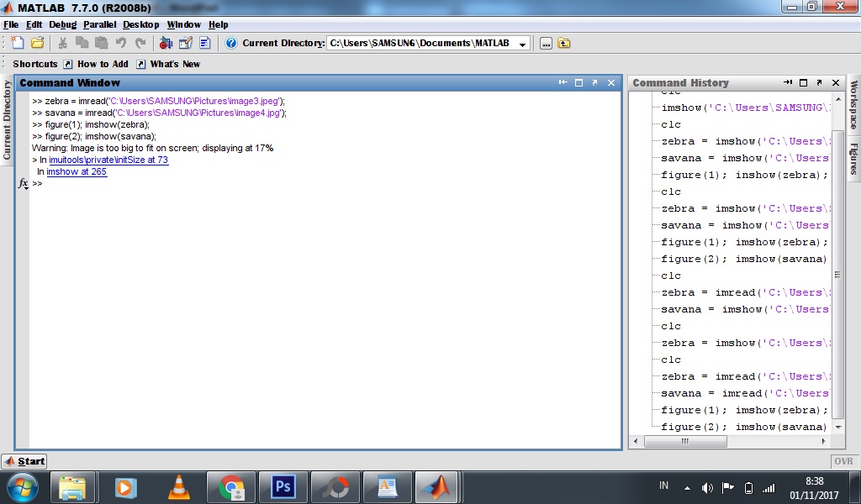Click the volume speaker tray icon

point(707,487)
